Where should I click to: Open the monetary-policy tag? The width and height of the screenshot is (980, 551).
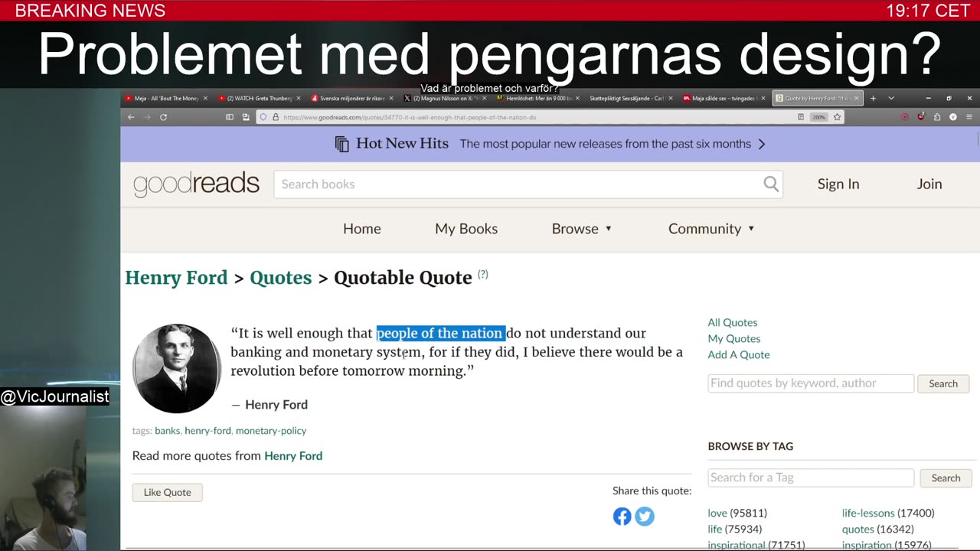(x=271, y=431)
